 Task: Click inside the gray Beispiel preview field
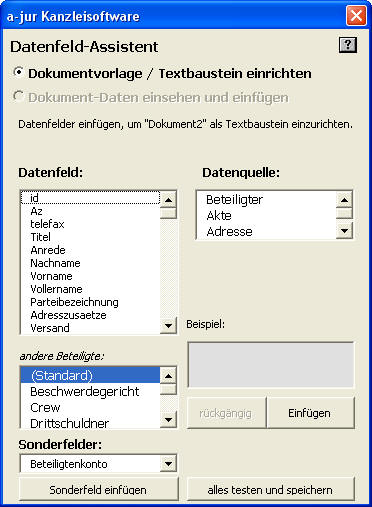[x=271, y=365]
